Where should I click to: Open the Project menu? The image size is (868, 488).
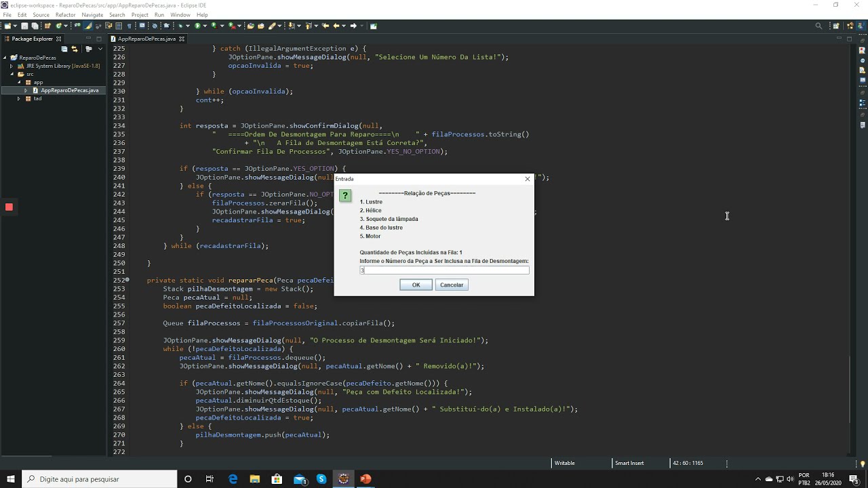coord(140,14)
